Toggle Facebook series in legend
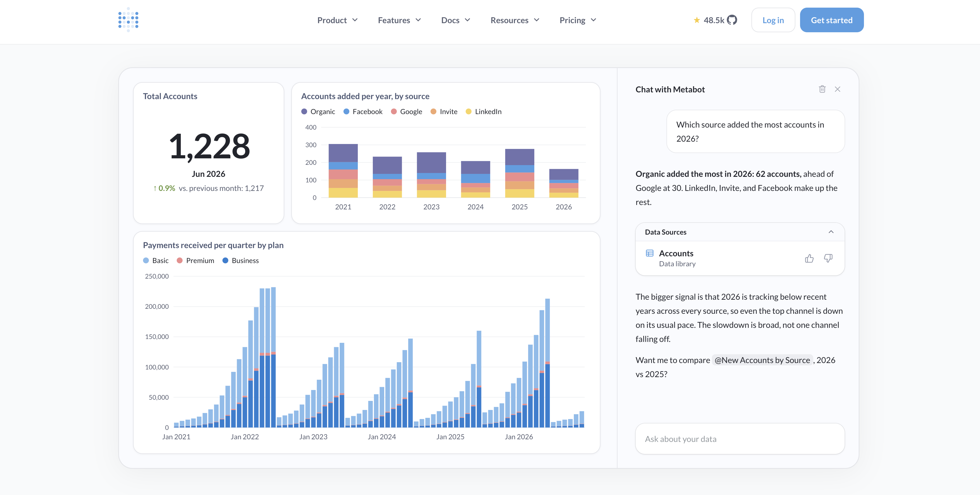 [363, 111]
